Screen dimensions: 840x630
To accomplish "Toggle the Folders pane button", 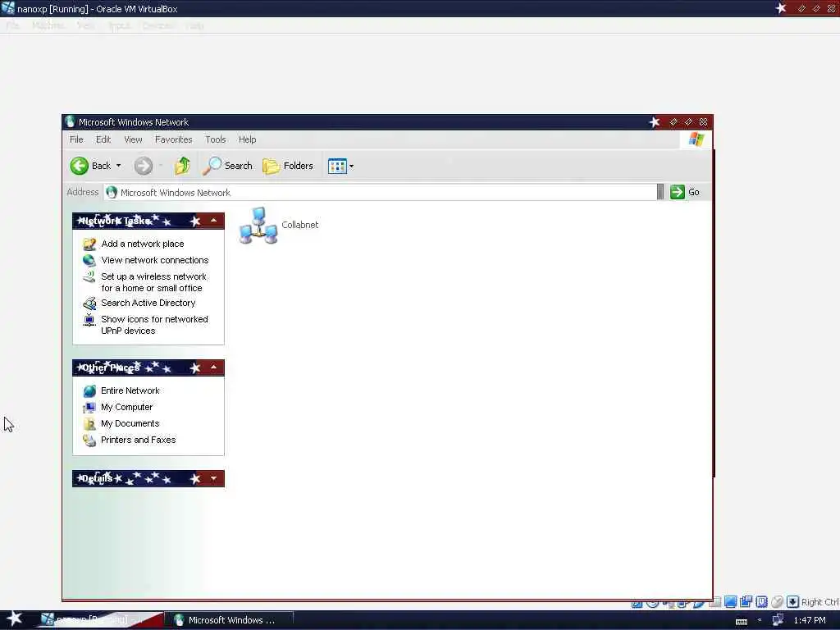I will 288,166.
